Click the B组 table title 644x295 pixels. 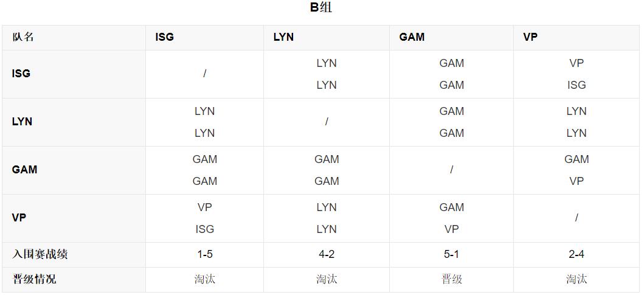[x=321, y=8]
